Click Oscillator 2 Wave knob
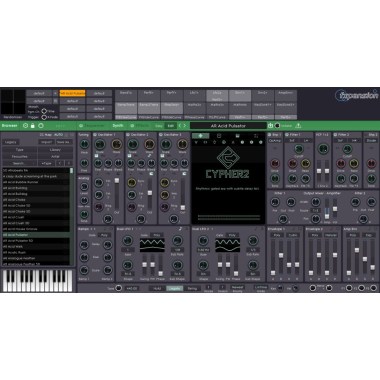380x380 pixels. coord(150,144)
